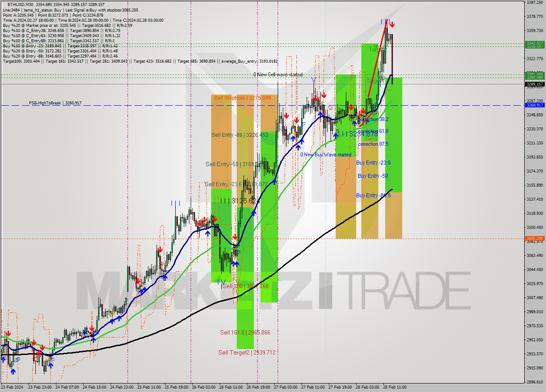
Task: Select the 'Buy Entry -50' label
Action: (373, 176)
